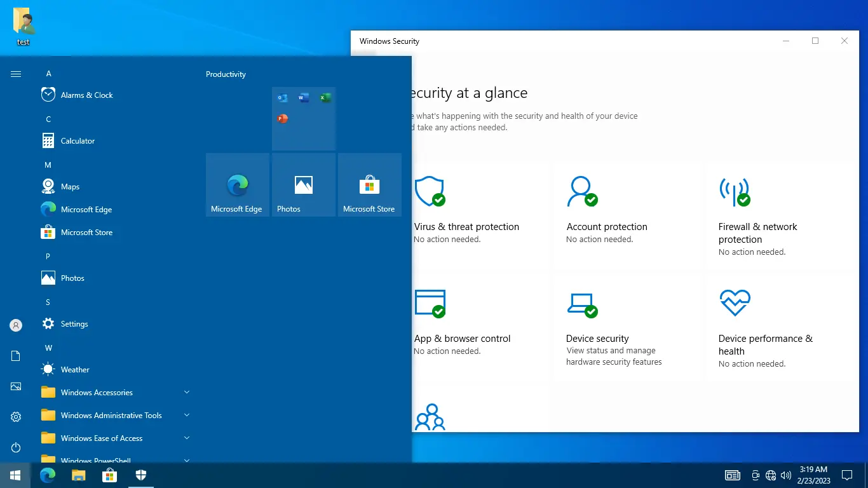Launch the Microsoft Edge tile
Screen dimensions: 868x488
pos(238,185)
